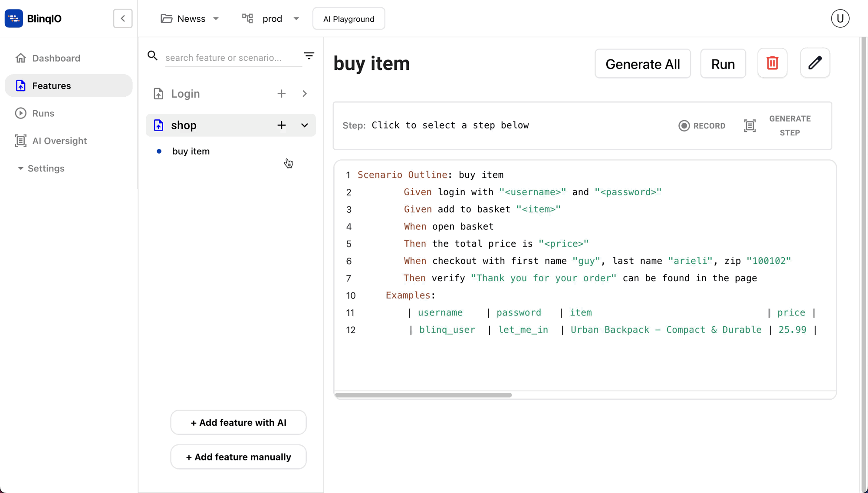Click the Features file icon in the sidebar

pyautogui.click(x=21, y=85)
